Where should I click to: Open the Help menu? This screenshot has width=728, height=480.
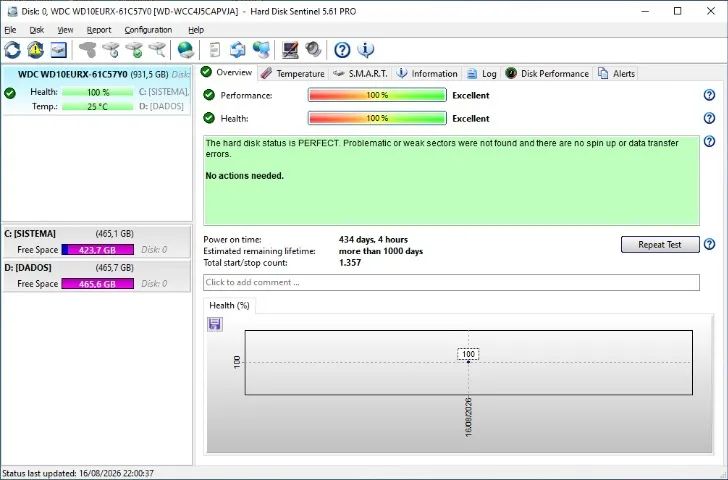coord(196,30)
